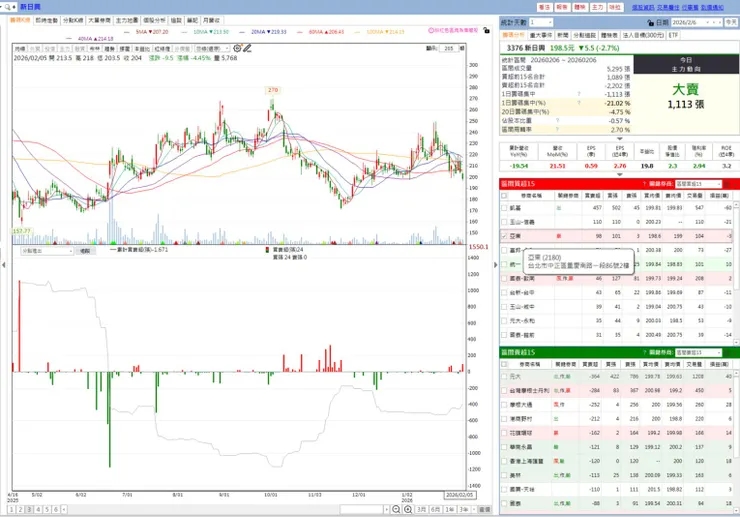Image resolution: width=740 pixels, height=517 pixels.
Task: Expand triangle below EPS metrics row
Action: pos(620,174)
